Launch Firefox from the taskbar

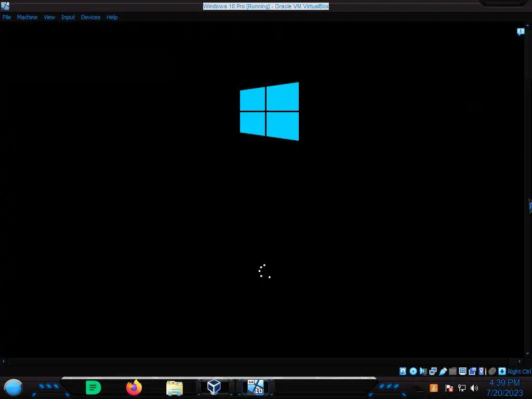134,388
